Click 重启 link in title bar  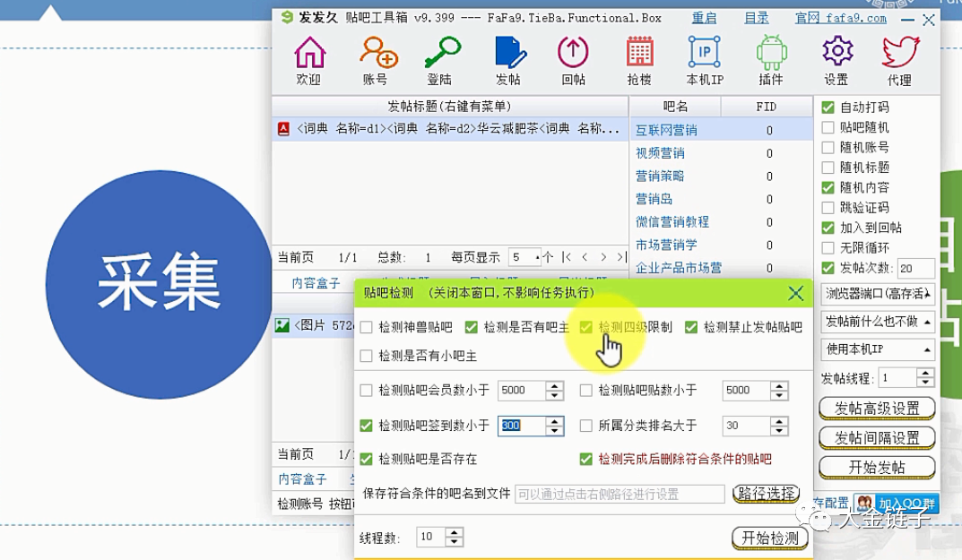(x=704, y=19)
